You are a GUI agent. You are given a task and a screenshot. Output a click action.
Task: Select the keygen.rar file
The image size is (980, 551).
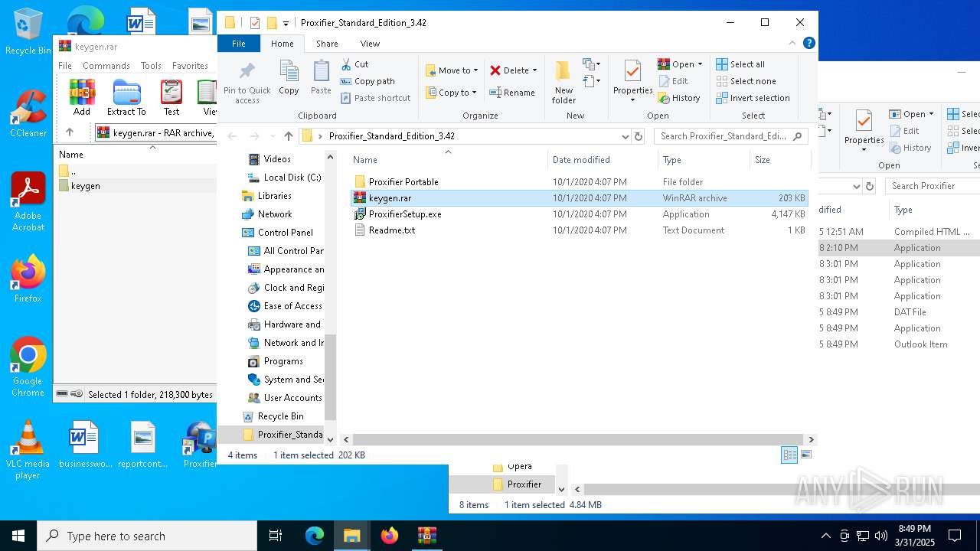pos(580,198)
